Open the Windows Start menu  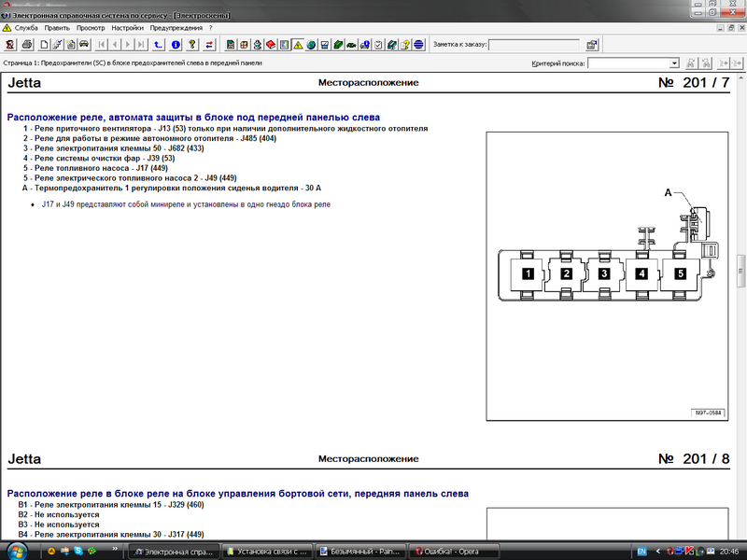pyautogui.click(x=16, y=552)
